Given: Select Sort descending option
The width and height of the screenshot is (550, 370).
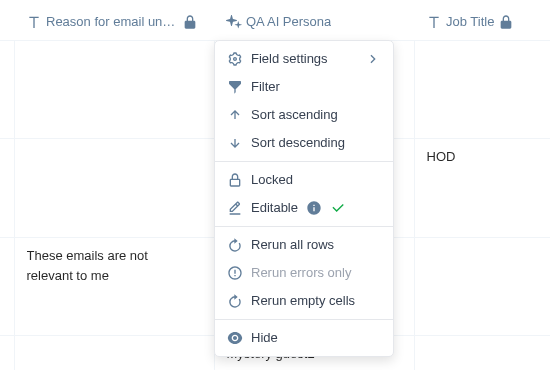Looking at the screenshot, I should pyautogui.click(x=304, y=143).
